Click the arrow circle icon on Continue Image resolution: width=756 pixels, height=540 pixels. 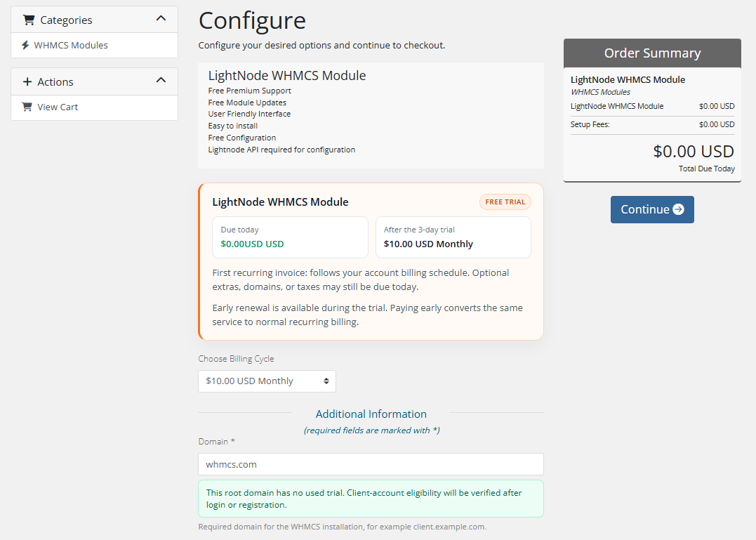678,209
